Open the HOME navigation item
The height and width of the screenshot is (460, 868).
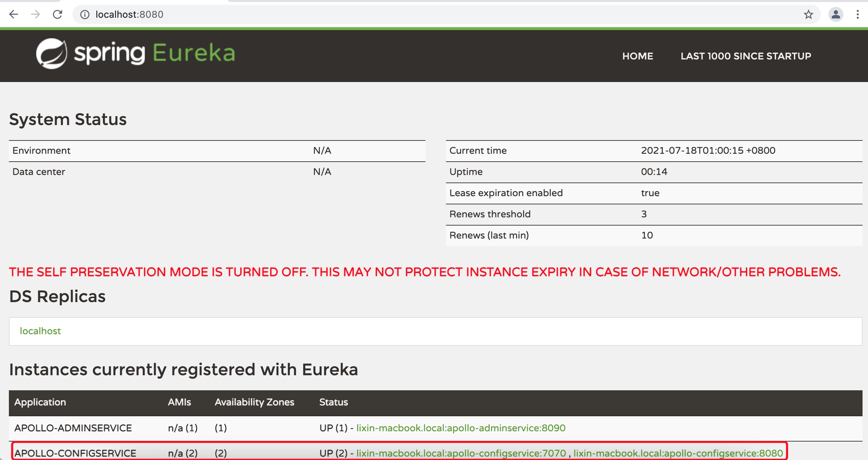point(638,56)
